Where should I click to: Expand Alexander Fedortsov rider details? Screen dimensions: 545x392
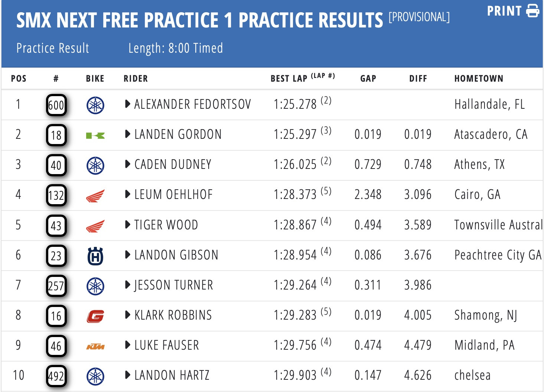(x=128, y=104)
